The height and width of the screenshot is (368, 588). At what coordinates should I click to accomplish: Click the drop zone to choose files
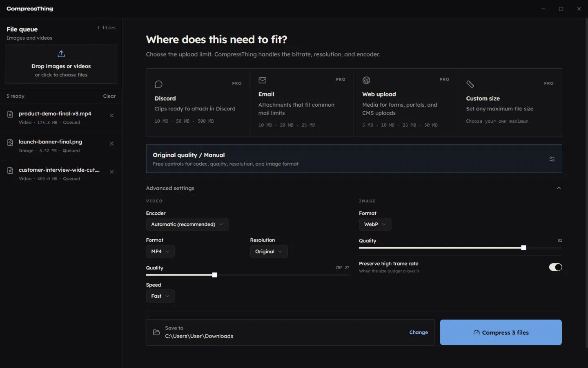click(61, 64)
